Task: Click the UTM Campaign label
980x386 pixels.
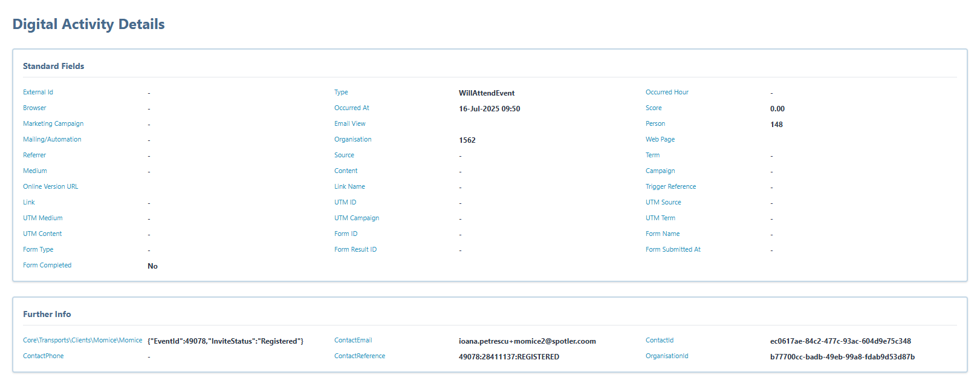Action: tap(357, 218)
